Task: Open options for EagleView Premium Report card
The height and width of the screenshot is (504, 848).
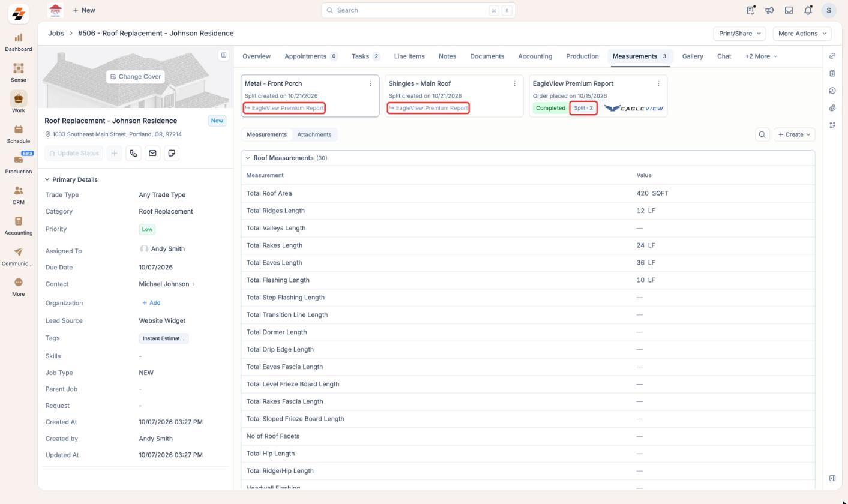Action: pyautogui.click(x=658, y=83)
